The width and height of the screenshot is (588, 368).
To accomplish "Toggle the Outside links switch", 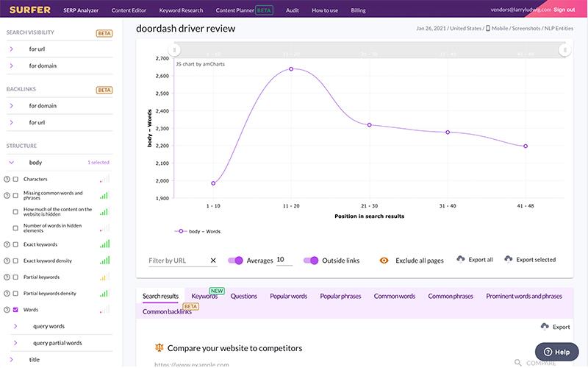I will 310,261.
